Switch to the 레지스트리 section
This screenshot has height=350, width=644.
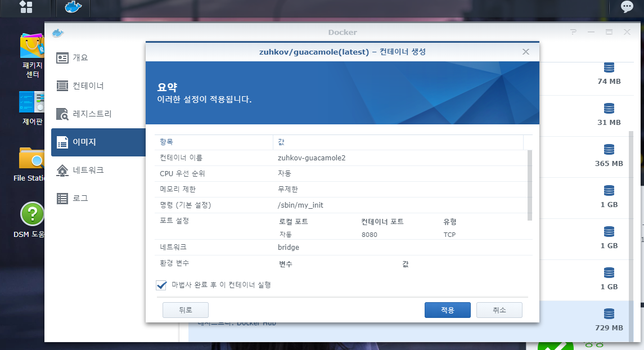(98, 114)
